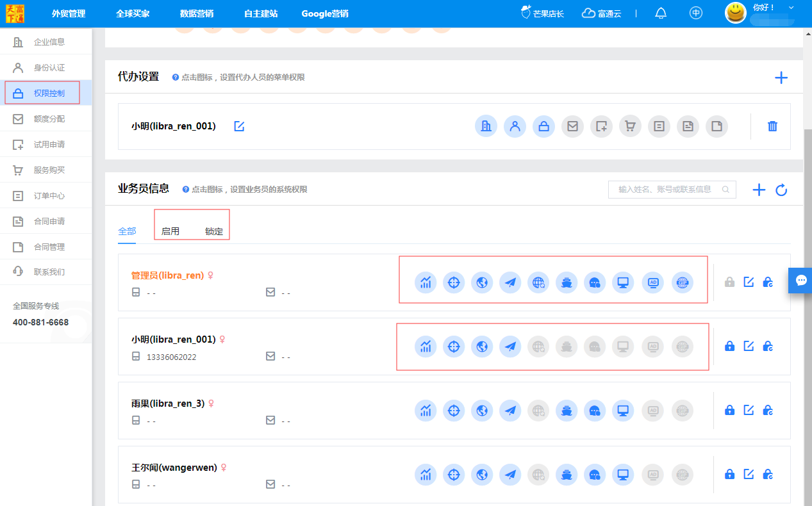Reset password for 王尔闻(wangerwen)
Image resolution: width=812 pixels, height=506 pixels.
click(x=768, y=474)
